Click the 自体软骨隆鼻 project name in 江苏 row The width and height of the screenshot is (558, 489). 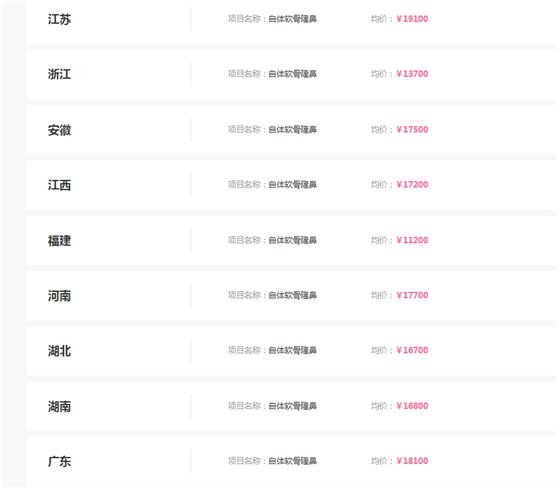[x=293, y=19]
